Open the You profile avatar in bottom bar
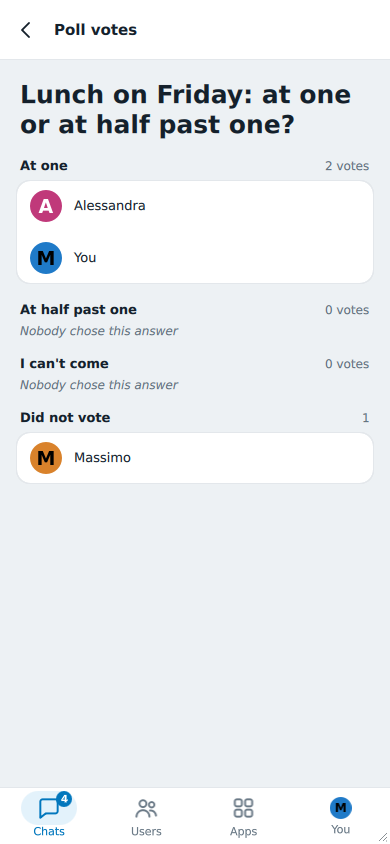Screen dimensions: 390x844 coord(341,807)
